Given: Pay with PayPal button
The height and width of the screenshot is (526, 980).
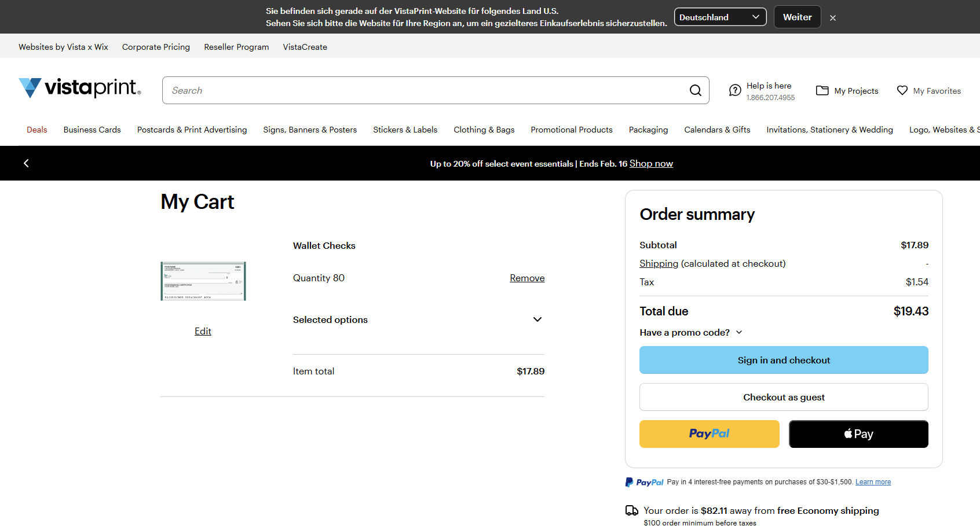Looking at the screenshot, I should (x=710, y=434).
